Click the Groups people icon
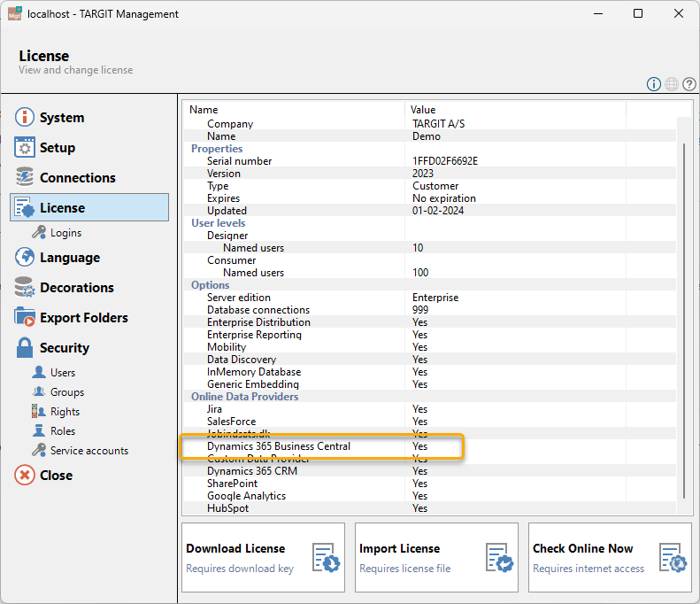This screenshot has width=700, height=604. point(39,391)
